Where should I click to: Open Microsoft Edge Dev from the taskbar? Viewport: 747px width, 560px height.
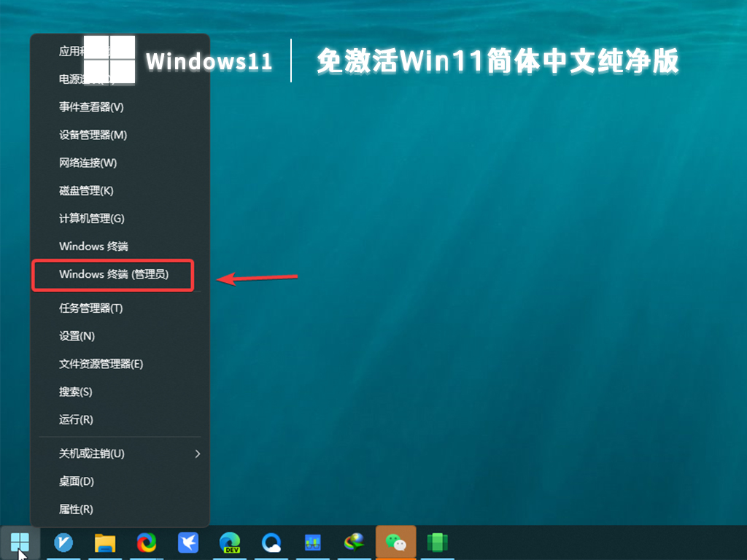point(230,543)
